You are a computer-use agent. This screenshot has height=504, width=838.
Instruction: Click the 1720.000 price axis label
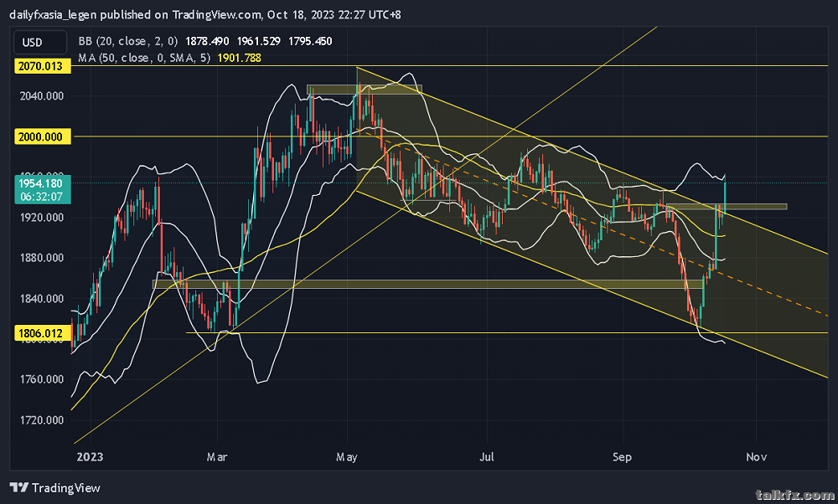point(42,420)
